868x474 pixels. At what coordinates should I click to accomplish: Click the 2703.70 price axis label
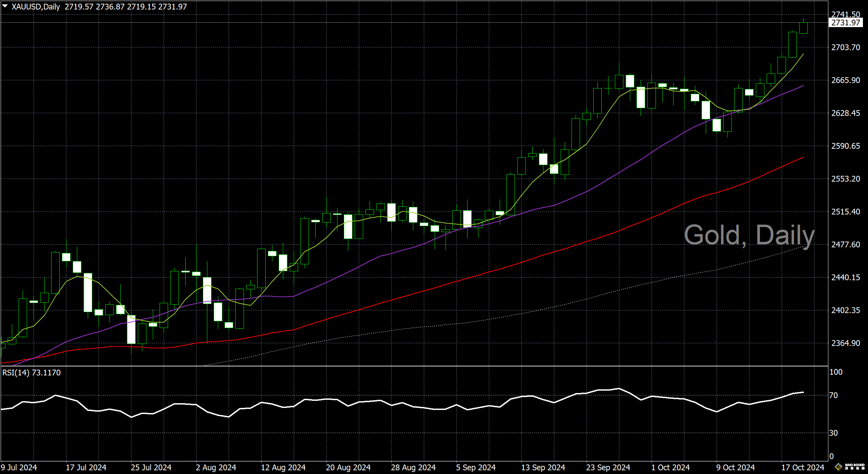coord(845,47)
